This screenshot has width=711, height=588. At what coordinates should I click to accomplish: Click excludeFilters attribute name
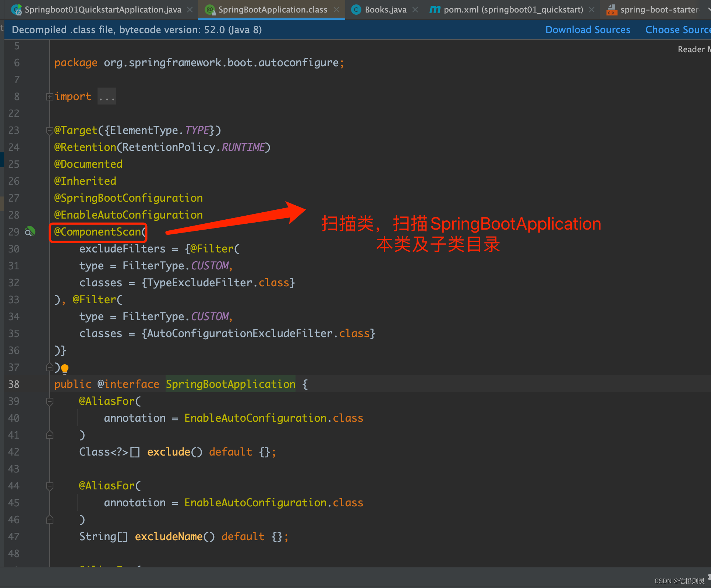click(122, 249)
